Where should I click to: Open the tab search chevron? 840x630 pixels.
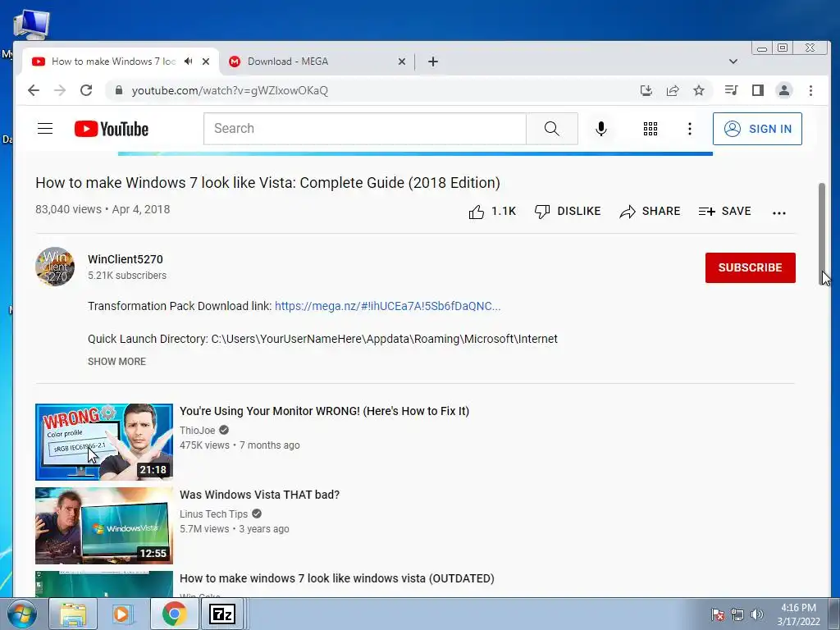coord(733,62)
